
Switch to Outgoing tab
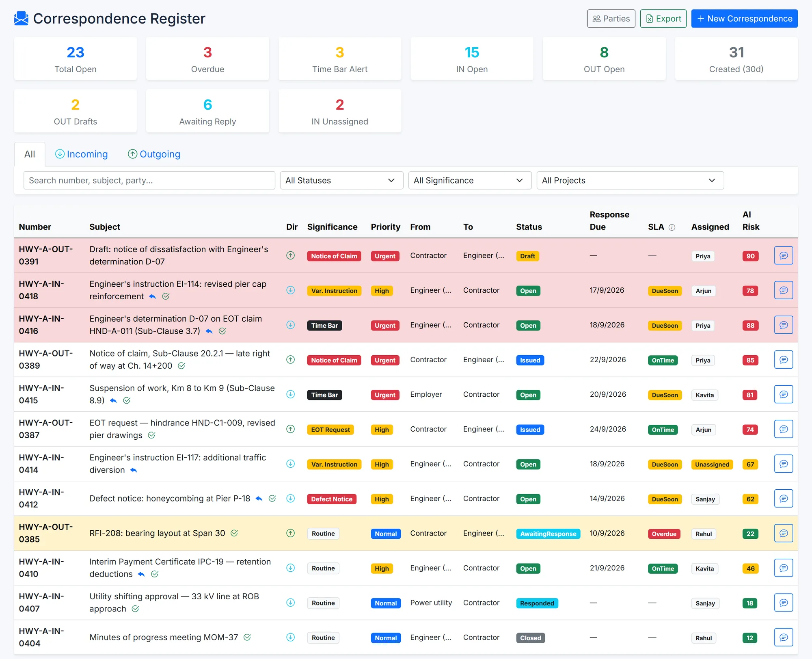[154, 154]
